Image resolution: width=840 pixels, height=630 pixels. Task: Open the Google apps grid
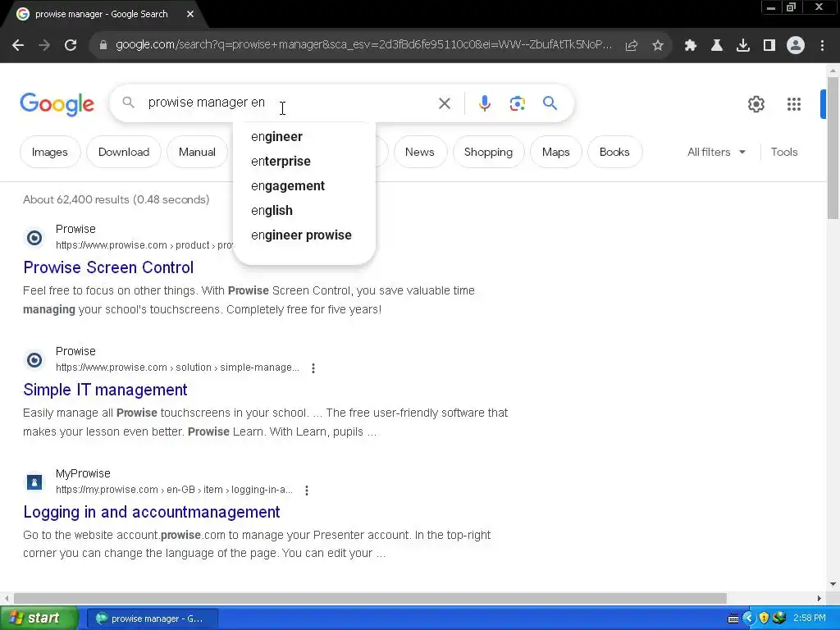click(x=794, y=104)
